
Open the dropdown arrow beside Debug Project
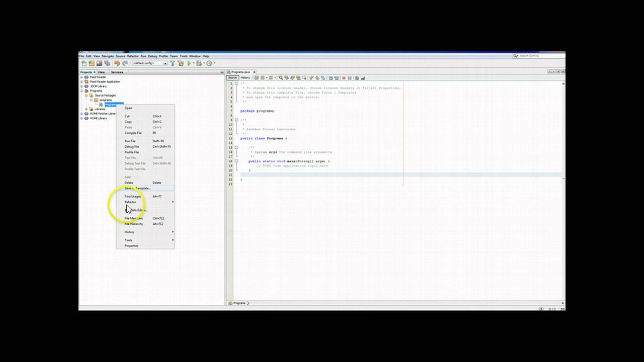204,63
